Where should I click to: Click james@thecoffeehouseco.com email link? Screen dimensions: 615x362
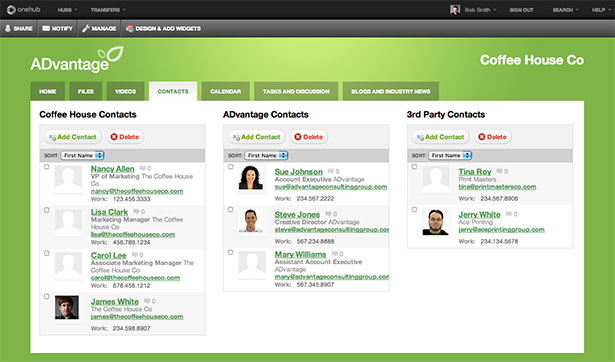tap(137, 316)
